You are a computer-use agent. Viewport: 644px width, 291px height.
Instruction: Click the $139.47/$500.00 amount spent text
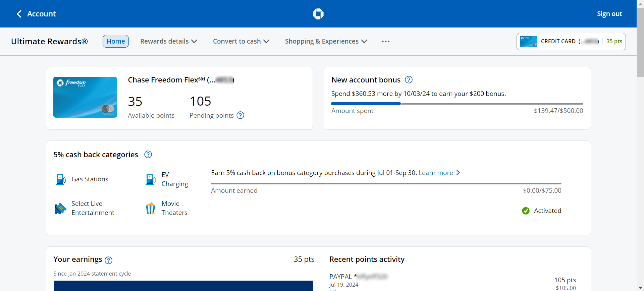tap(558, 111)
